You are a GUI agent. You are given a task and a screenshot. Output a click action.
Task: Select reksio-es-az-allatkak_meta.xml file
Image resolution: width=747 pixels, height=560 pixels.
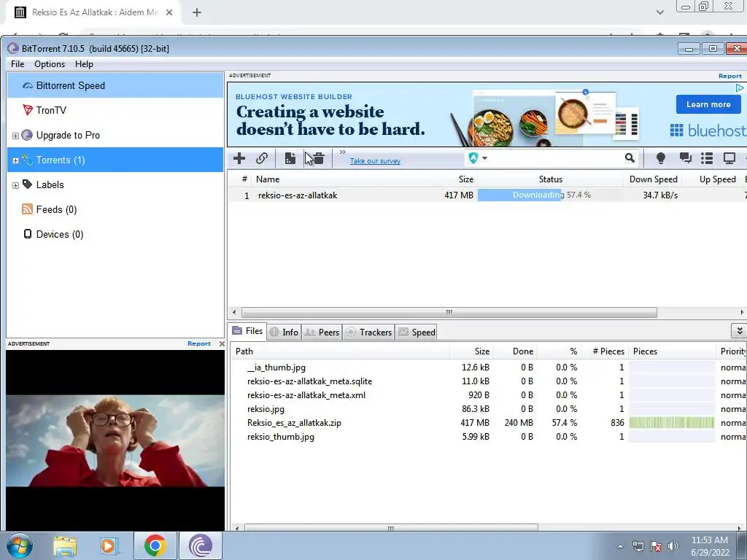coord(488,395)
